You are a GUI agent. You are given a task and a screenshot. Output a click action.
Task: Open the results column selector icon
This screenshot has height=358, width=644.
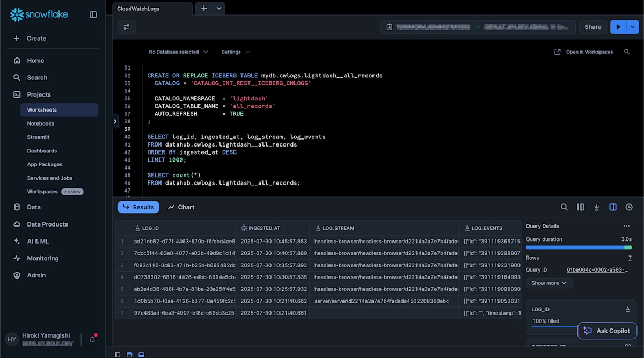(x=580, y=207)
